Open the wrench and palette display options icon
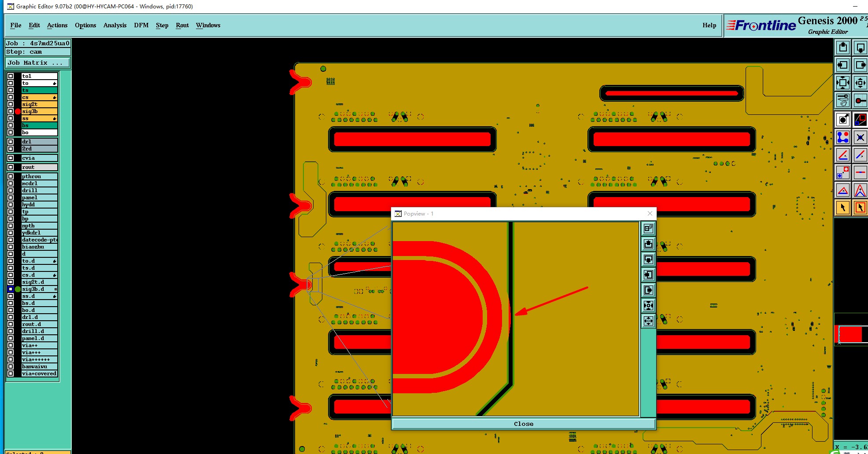The height and width of the screenshot is (454, 868). coord(843,100)
